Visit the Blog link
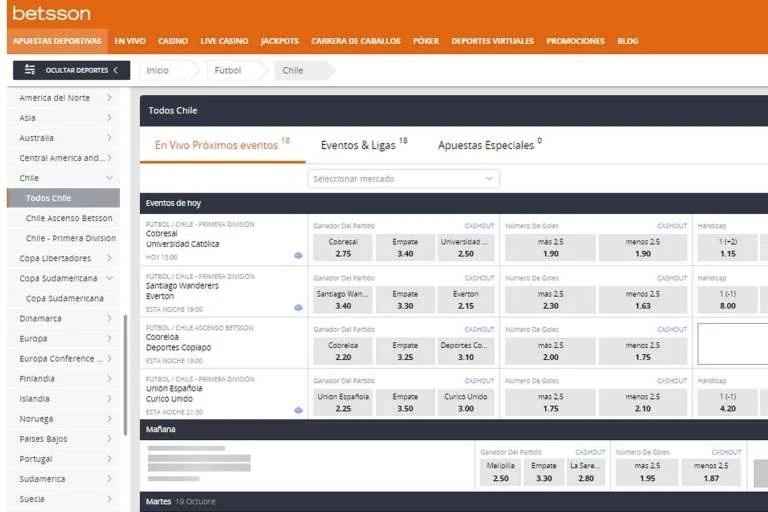This screenshot has height=512, width=768. tap(627, 41)
